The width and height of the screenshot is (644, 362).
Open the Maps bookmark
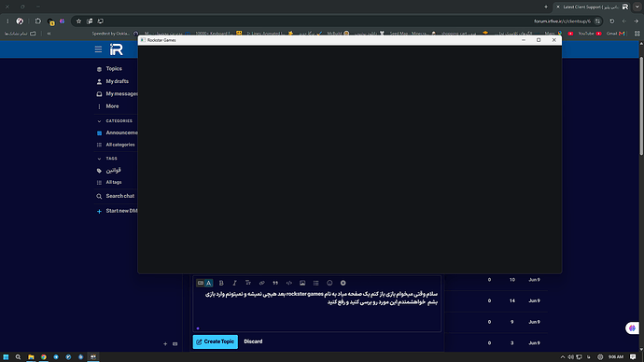click(553, 34)
